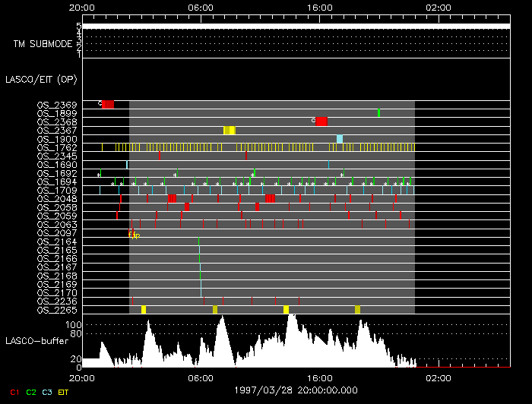Click the OS_2236 row label
Image resolution: width=532 pixels, height=404 pixels.
click(57, 301)
